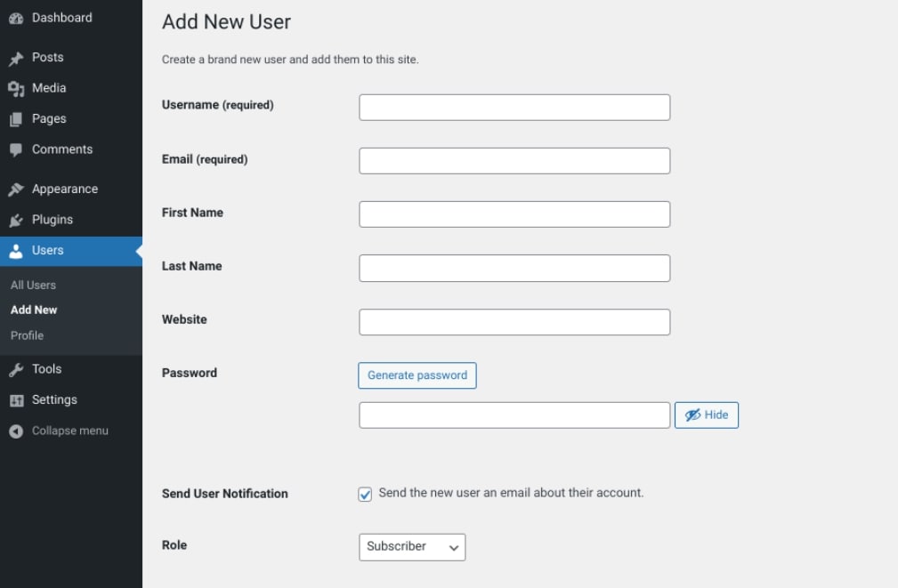Screen dimensions: 898x588
Task: Go to the Profile submenu item
Action: [27, 335]
